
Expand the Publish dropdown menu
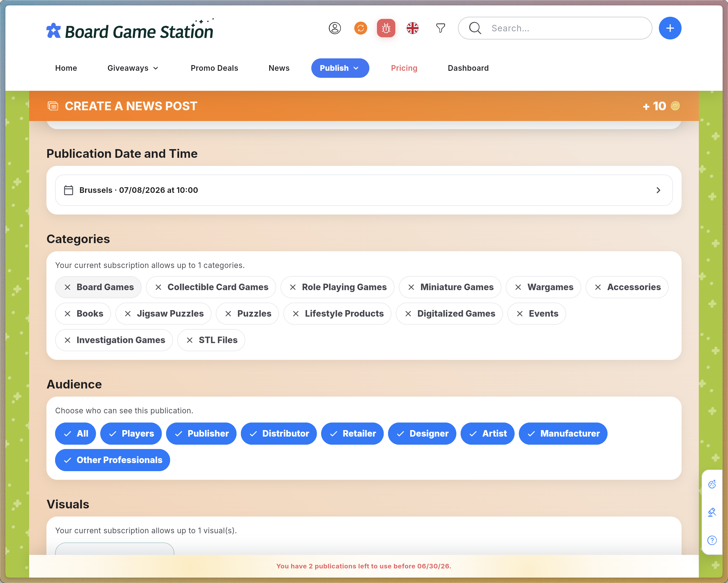pyautogui.click(x=340, y=68)
